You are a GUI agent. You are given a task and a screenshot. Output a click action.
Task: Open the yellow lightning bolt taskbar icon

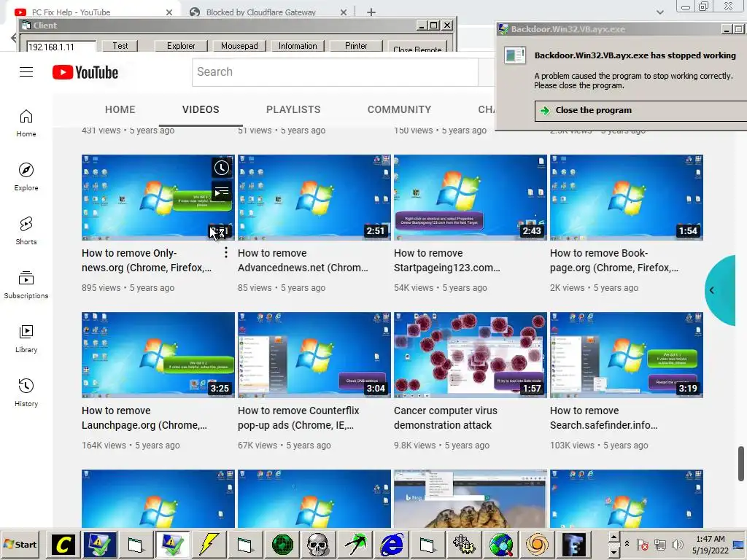(x=208, y=544)
